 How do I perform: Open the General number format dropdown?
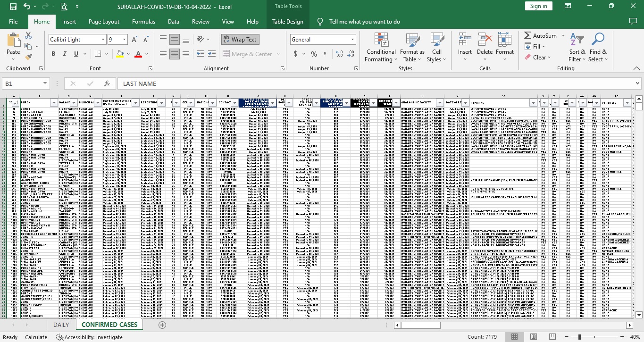click(x=352, y=40)
